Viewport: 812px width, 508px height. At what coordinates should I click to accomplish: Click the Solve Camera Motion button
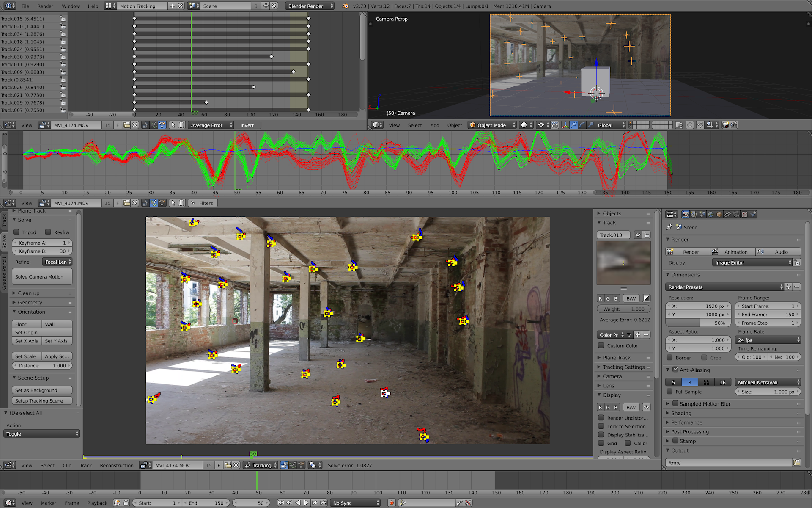42,277
